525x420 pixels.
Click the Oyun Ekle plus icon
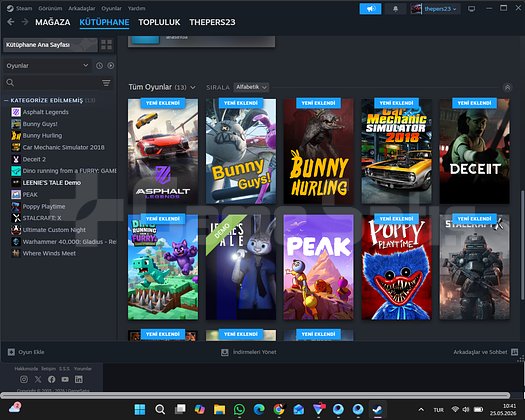tap(11, 352)
